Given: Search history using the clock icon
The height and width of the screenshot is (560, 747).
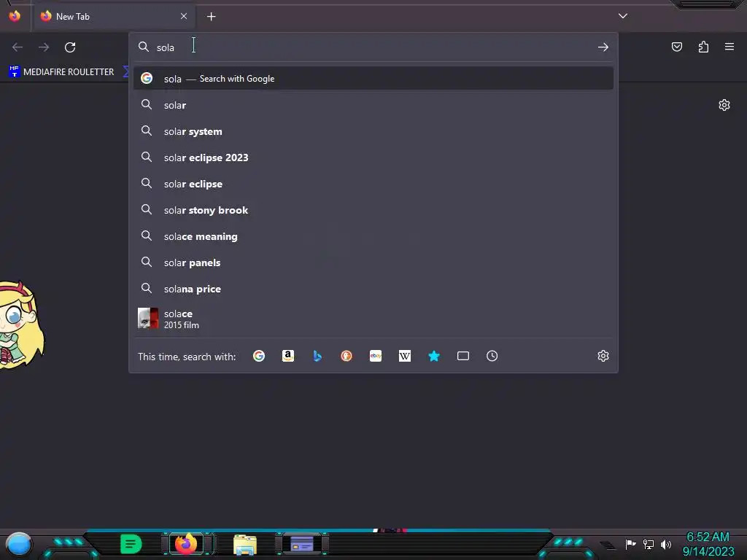Looking at the screenshot, I should (x=492, y=356).
